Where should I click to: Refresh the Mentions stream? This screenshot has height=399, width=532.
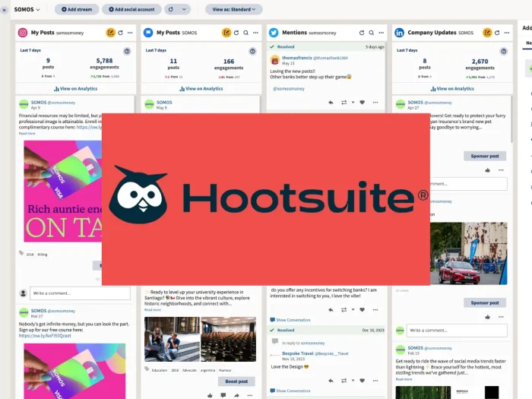pos(362,33)
